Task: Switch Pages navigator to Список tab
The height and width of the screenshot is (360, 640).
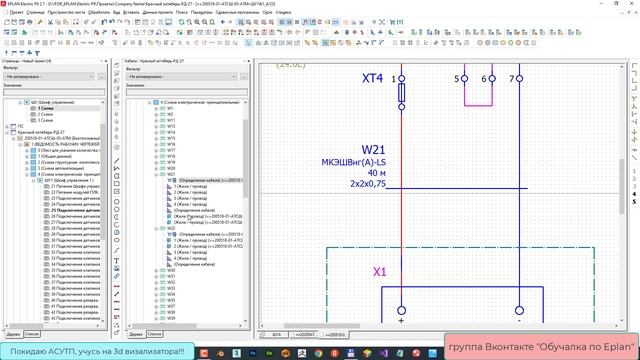Action: (x=31, y=334)
